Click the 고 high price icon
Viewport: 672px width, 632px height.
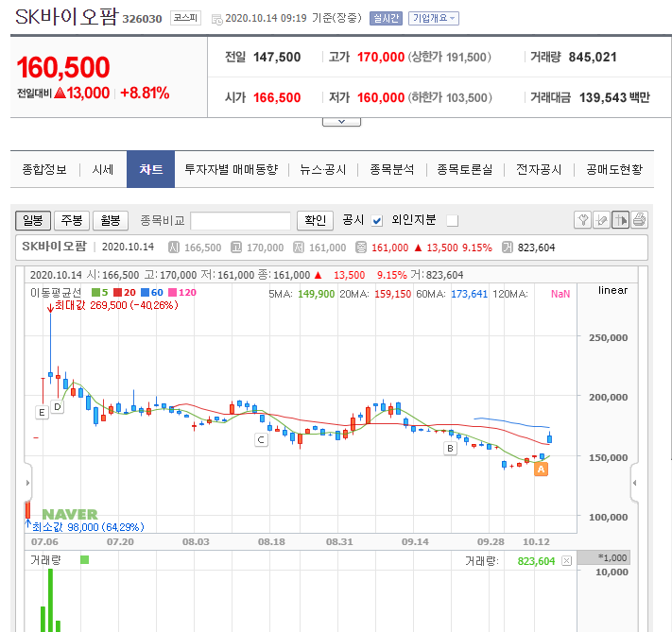coord(236,248)
